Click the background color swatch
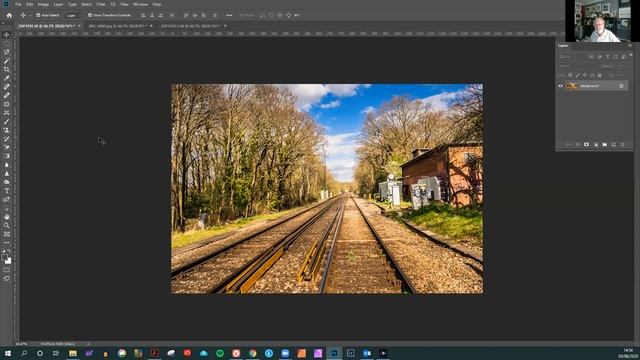Image resolution: width=640 pixels, height=360 pixels. pyautogui.click(x=8, y=261)
